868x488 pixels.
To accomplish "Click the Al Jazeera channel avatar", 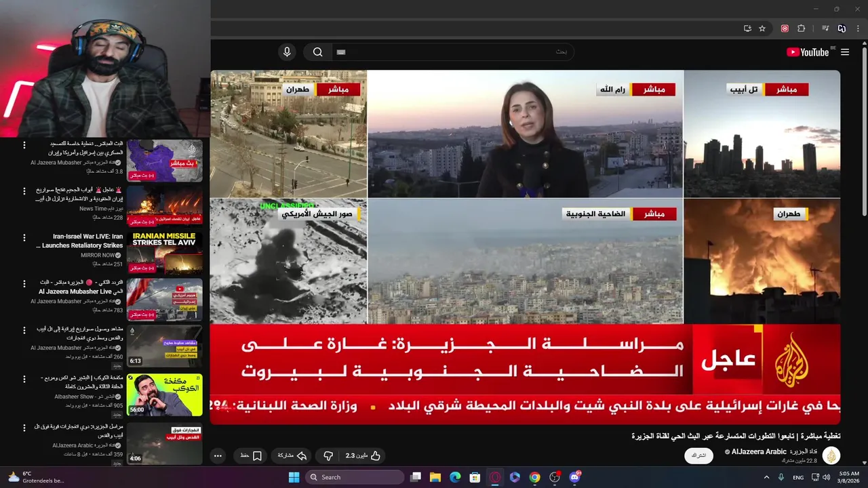I will point(831,455).
